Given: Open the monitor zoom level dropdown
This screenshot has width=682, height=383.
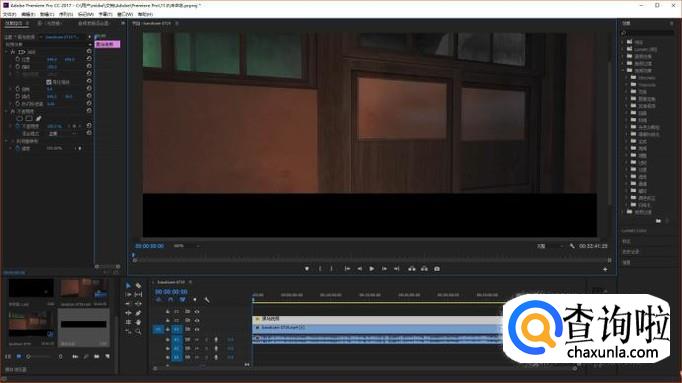Looking at the screenshot, I should (186, 246).
